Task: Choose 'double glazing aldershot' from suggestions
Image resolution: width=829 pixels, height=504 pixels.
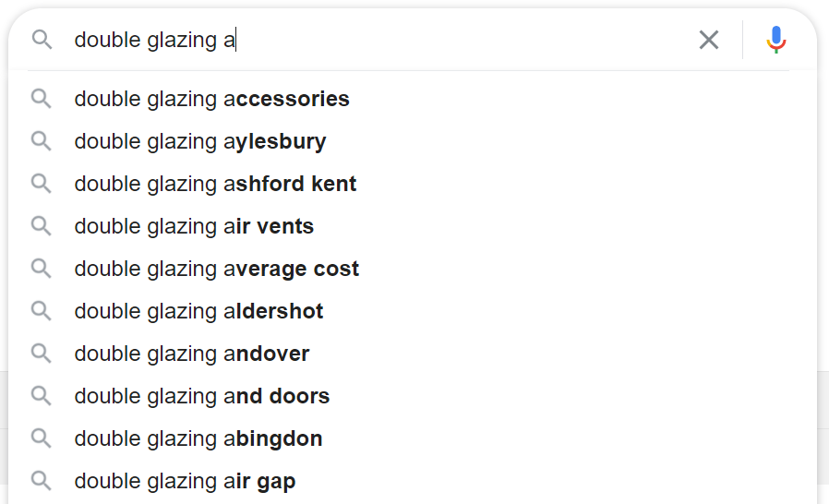Action: [x=413, y=311]
